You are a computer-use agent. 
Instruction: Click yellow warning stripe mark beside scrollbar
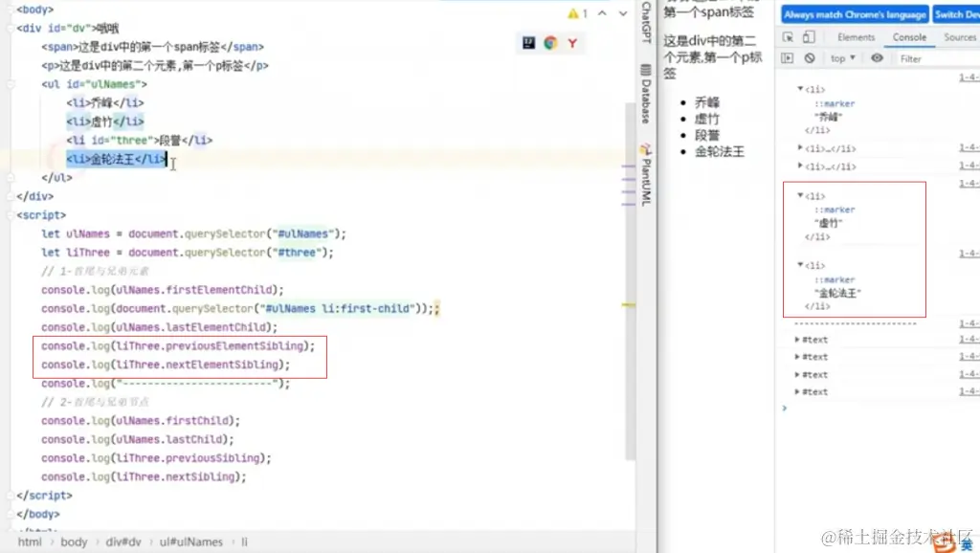tap(629, 305)
